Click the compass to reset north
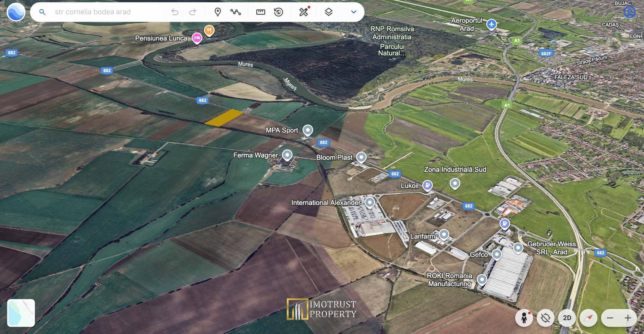The image size is (644, 334). [588, 318]
